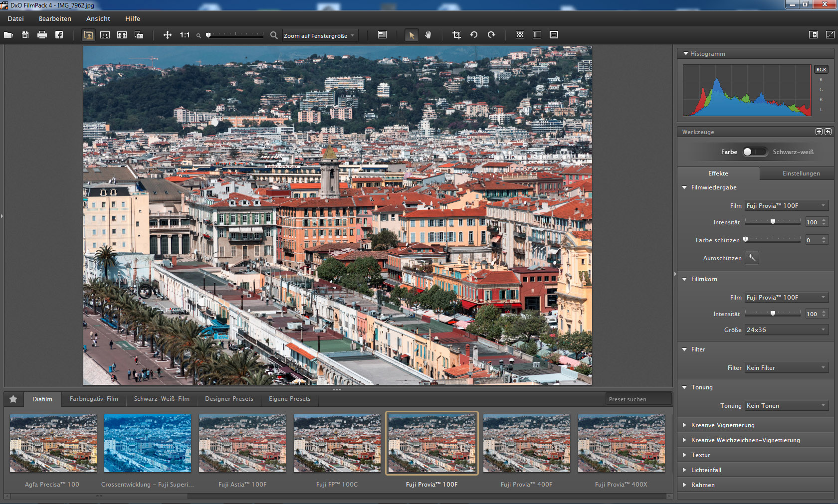This screenshot has height=504, width=838.
Task: Click the Preset suchen search field
Action: (638, 399)
